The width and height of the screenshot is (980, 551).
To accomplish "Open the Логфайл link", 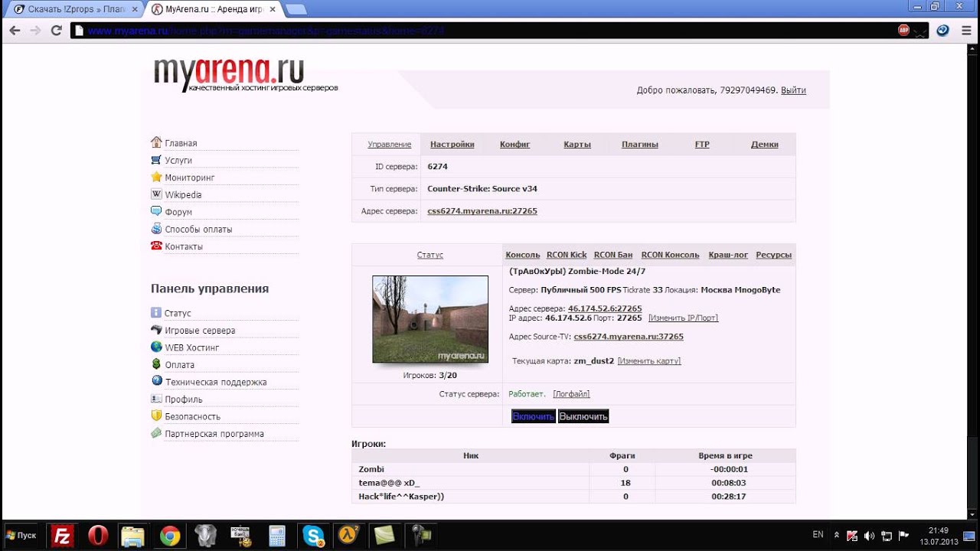I will (x=571, y=394).
